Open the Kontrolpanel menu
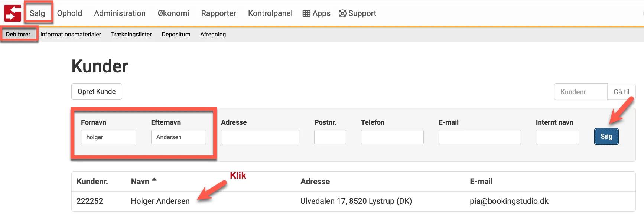644x219 pixels. click(270, 13)
